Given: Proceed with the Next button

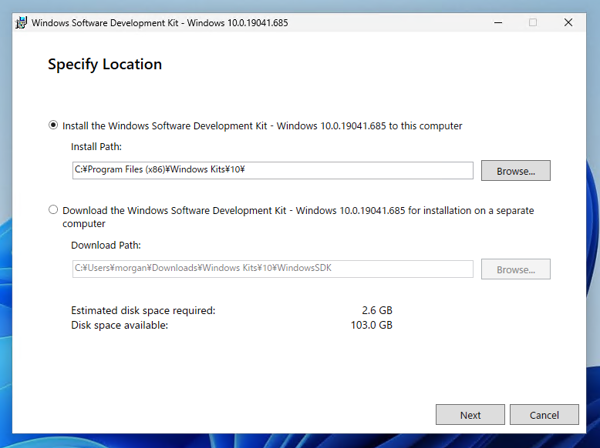Looking at the screenshot, I should (470, 415).
